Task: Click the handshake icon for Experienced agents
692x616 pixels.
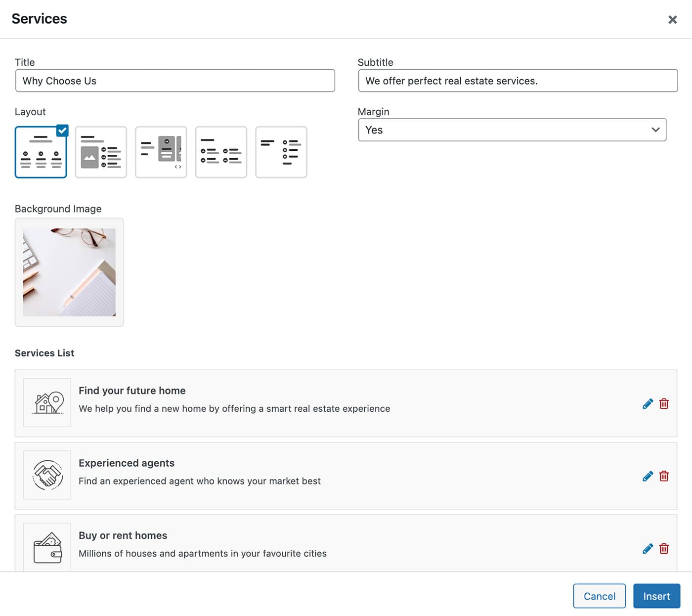Action: tap(47, 475)
